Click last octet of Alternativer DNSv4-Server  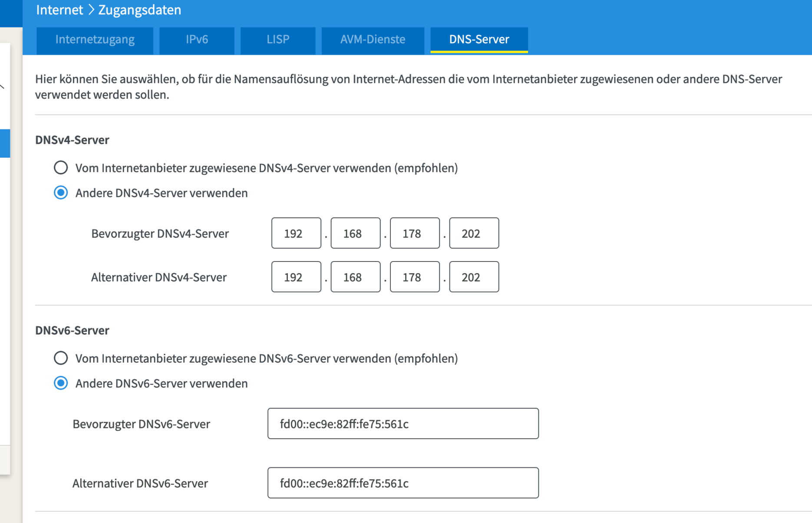[474, 277]
